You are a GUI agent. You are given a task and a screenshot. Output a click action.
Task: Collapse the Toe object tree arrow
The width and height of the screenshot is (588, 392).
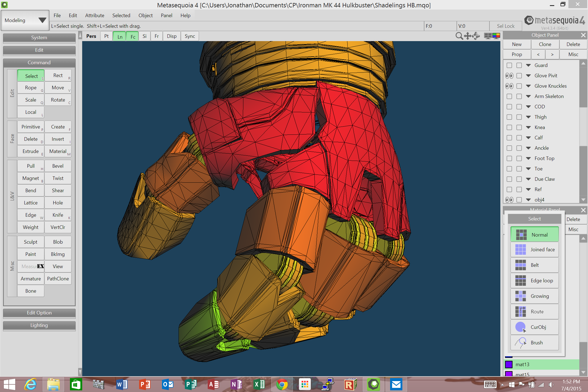(528, 169)
